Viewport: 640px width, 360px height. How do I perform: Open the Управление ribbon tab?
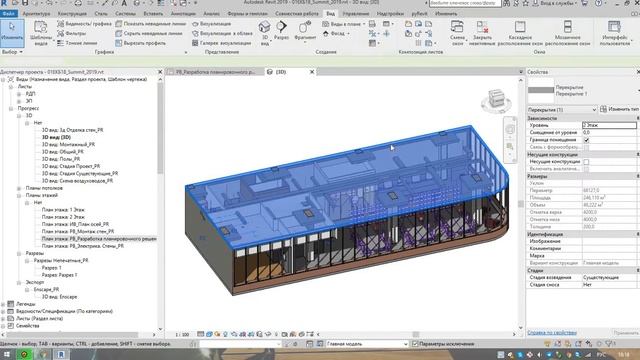tap(356, 13)
